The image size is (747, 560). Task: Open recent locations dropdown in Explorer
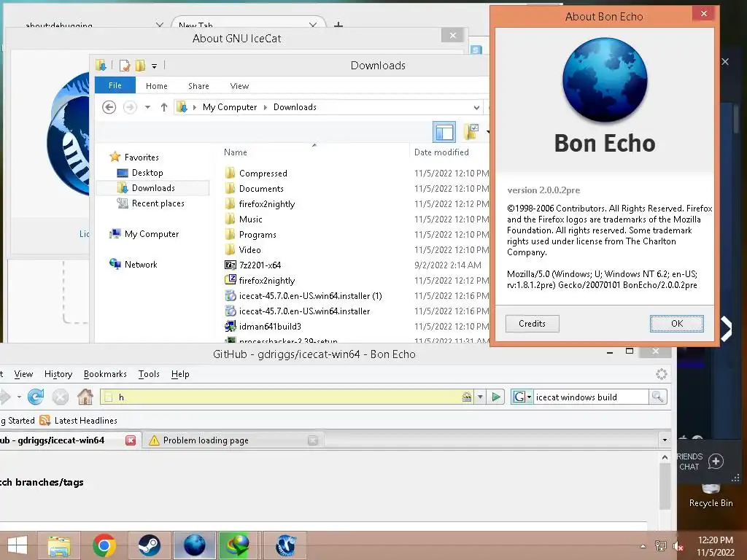147,107
